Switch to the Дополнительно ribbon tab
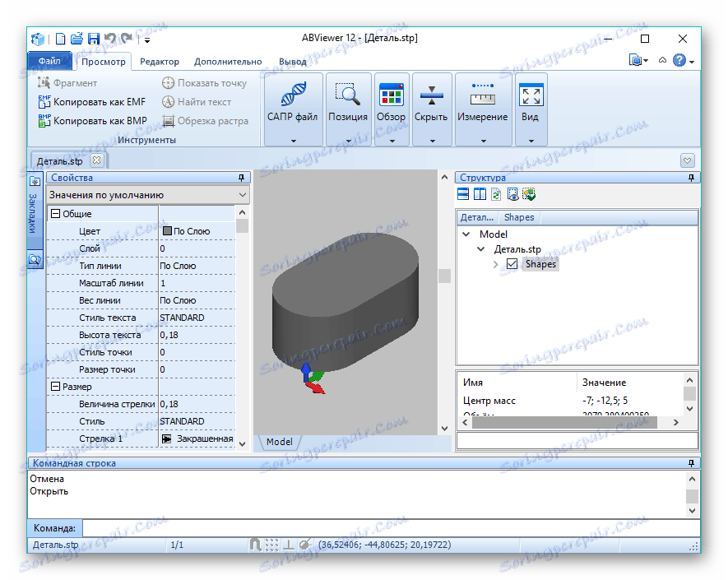The height and width of the screenshot is (580, 728). [x=228, y=62]
